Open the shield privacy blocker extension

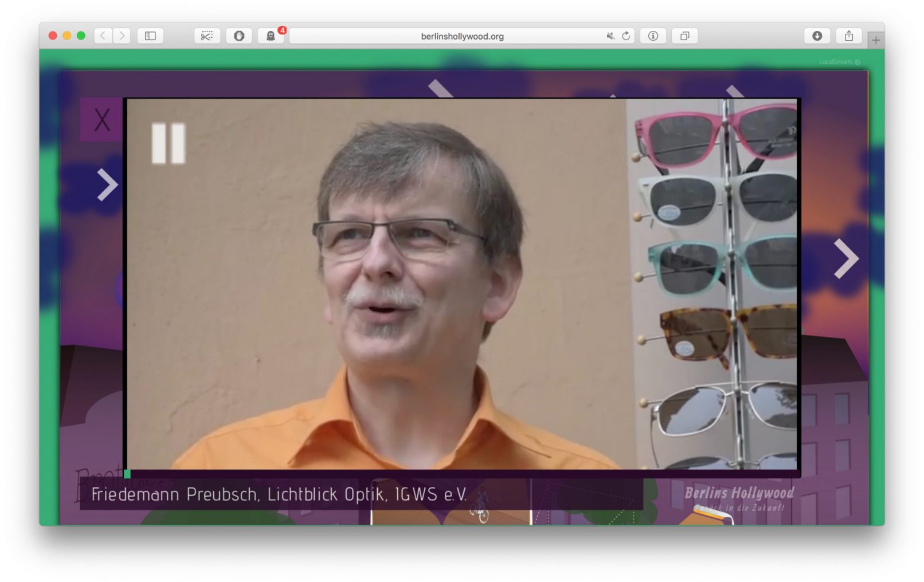pyautogui.click(x=239, y=36)
